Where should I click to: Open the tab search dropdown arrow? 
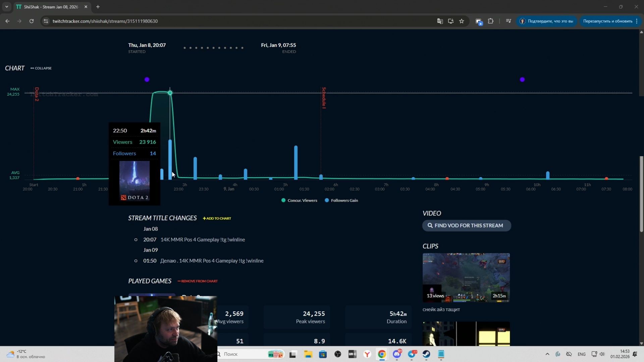6,7
